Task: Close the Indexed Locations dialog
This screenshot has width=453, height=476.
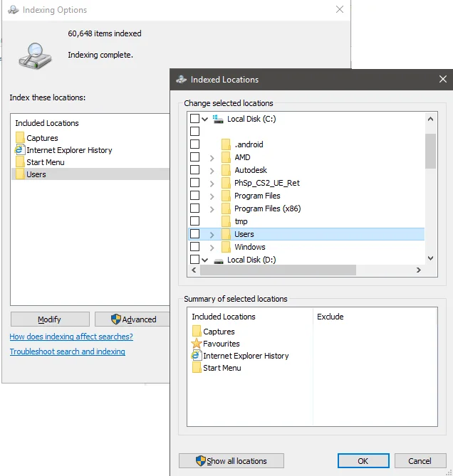Action: (442, 79)
